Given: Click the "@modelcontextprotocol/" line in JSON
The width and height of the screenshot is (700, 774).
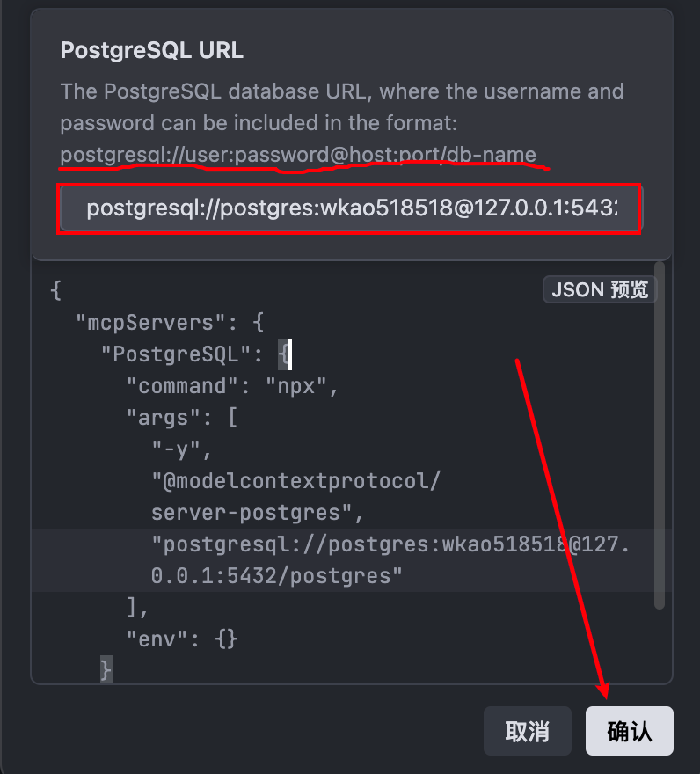Looking at the screenshot, I should 295,481.
